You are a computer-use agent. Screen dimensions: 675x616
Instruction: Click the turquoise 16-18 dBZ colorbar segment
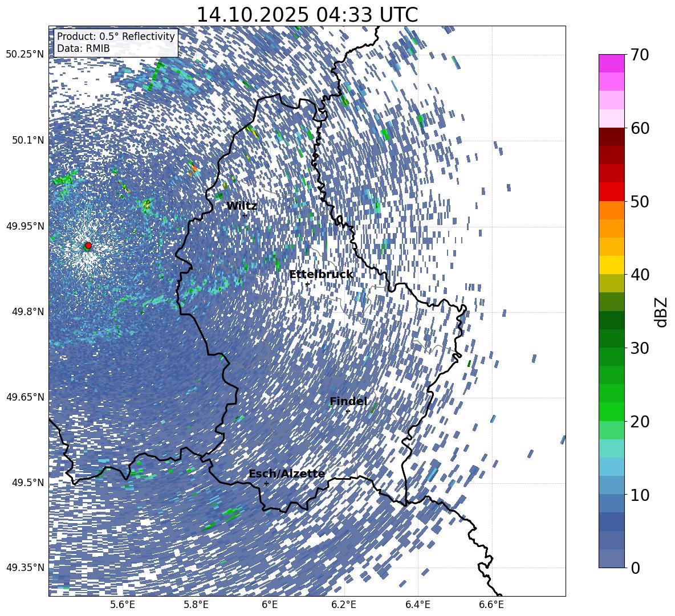point(611,448)
